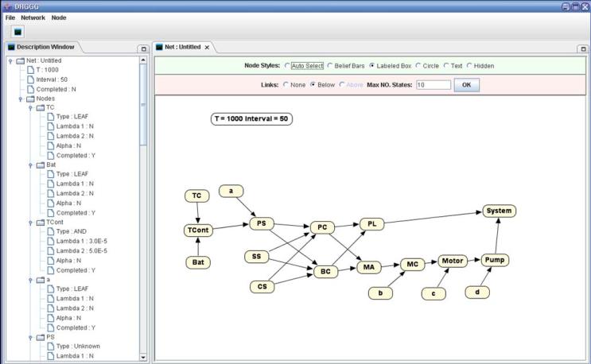Select the Belief Bars node style
591x364 pixels.
coord(330,66)
